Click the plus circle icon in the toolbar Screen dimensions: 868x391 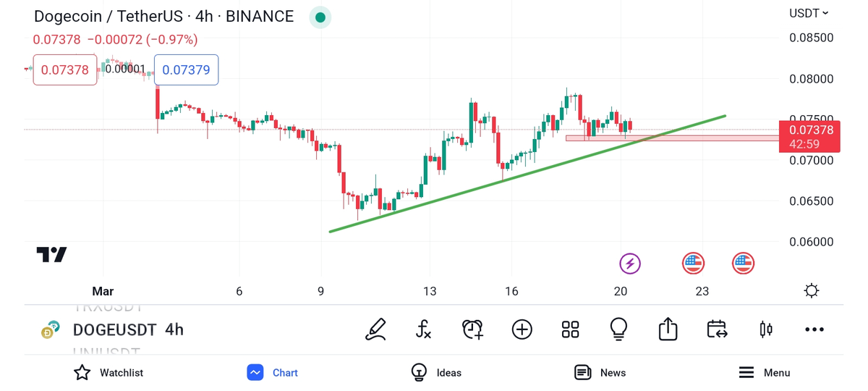[522, 329]
